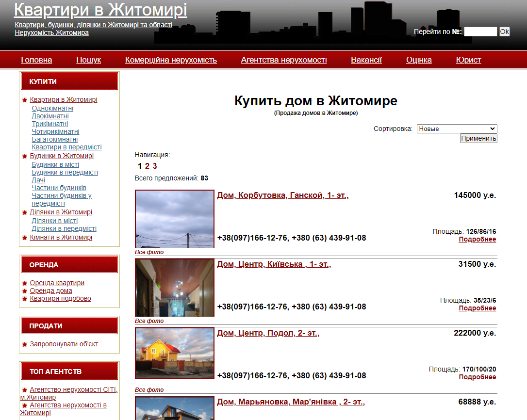This screenshot has width=527, height=420.
Task: Click the Київська house interior thumbnail
Action: (175, 288)
